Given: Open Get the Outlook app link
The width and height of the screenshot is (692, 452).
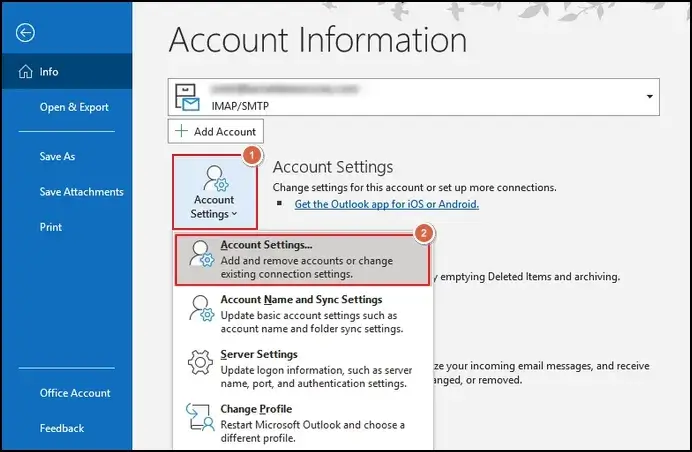Looking at the screenshot, I should pos(387,204).
